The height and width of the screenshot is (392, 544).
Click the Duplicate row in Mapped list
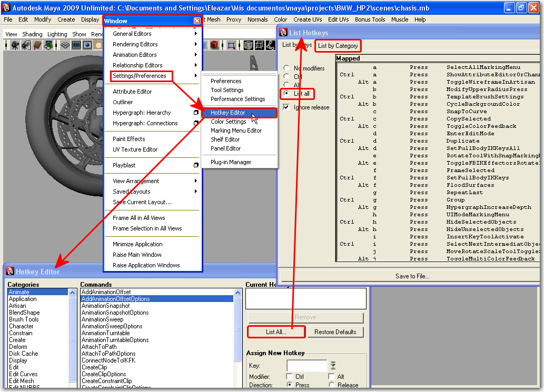tap(439, 140)
